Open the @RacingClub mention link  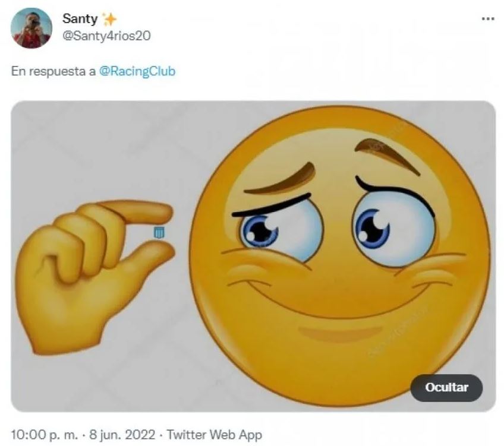tap(137, 71)
